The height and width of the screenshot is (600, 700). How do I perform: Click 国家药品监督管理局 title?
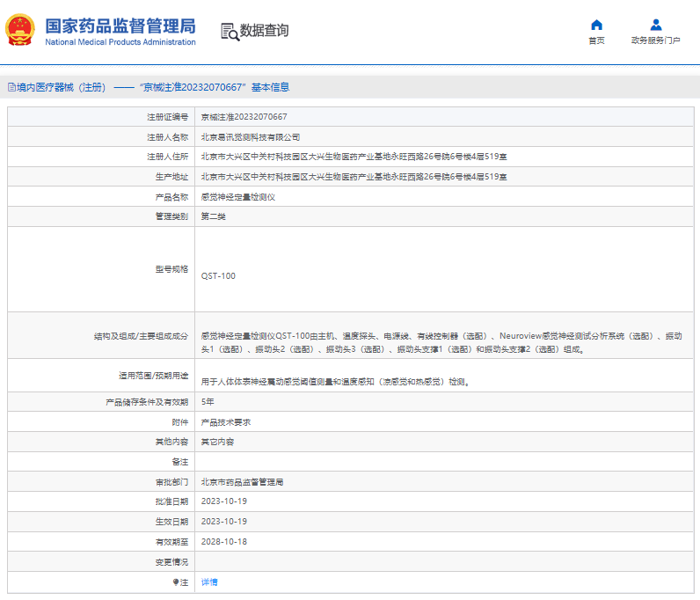click(120, 26)
